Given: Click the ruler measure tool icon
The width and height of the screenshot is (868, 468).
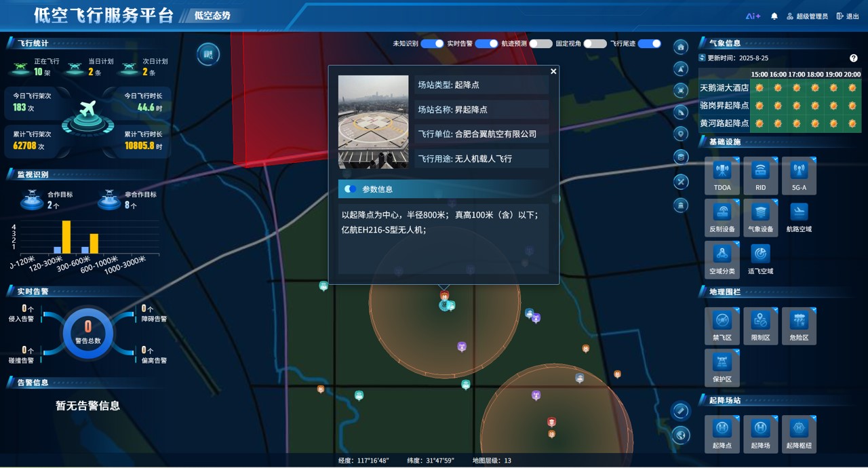Looking at the screenshot, I should pyautogui.click(x=681, y=410).
